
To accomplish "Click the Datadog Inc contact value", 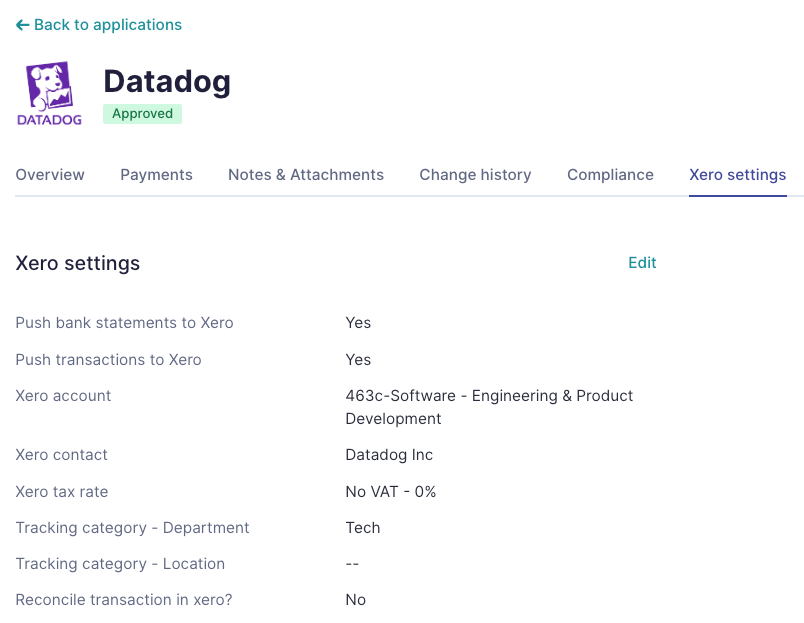I will 389,455.
